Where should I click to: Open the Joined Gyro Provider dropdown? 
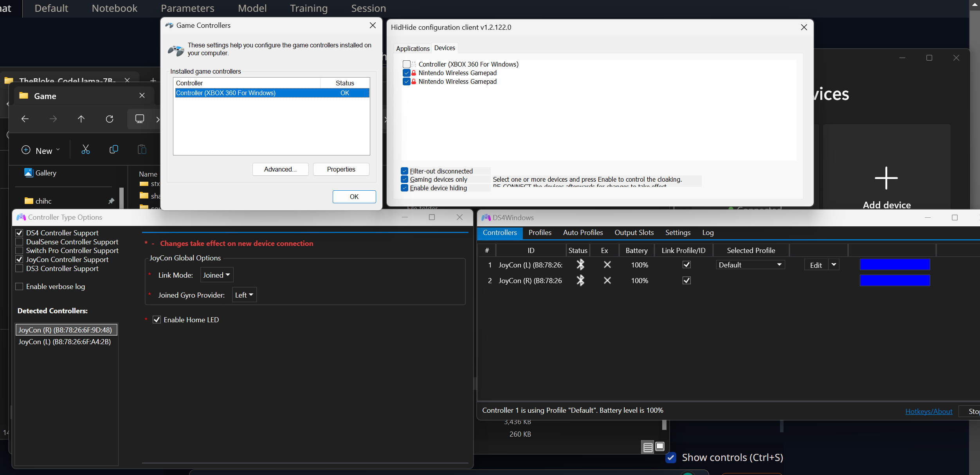(x=243, y=294)
